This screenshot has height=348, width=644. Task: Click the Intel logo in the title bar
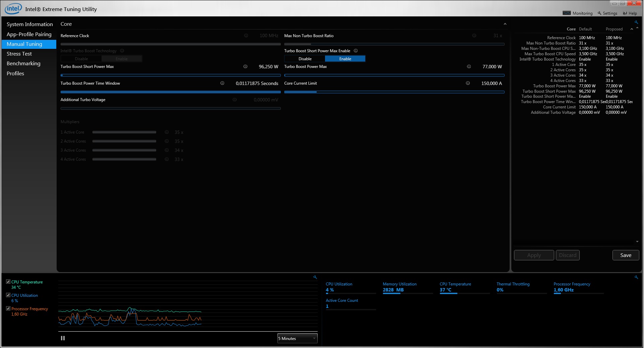tap(13, 9)
